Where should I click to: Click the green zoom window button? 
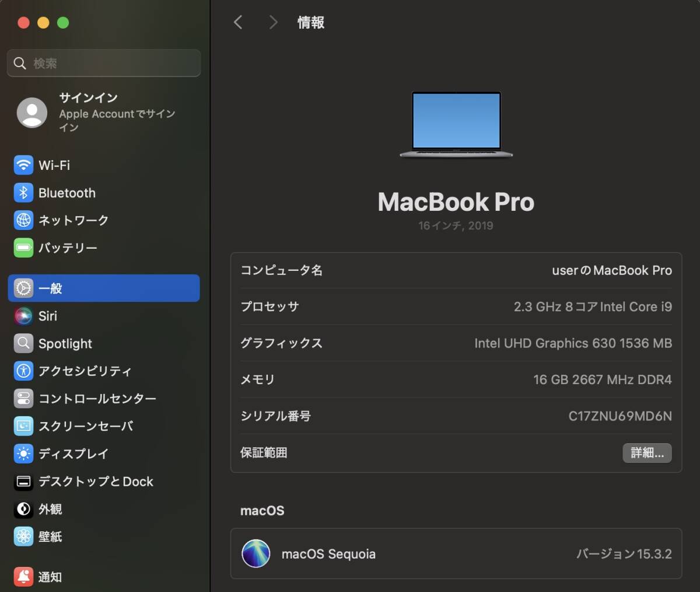[63, 23]
